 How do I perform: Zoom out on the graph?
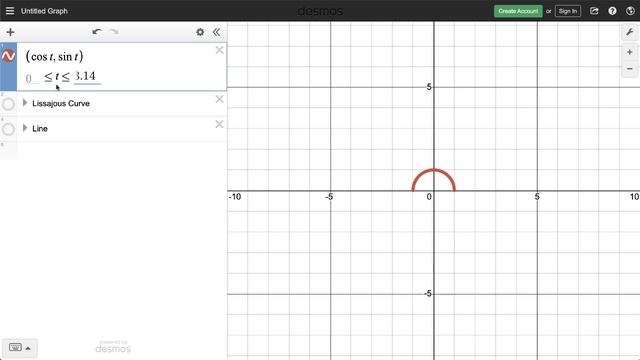coord(630,69)
